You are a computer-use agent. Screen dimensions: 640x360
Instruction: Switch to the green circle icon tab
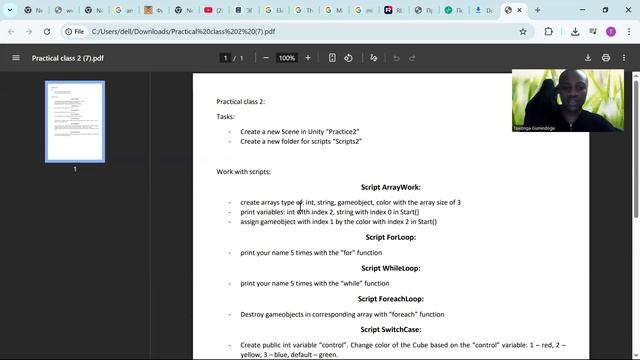(x=453, y=10)
